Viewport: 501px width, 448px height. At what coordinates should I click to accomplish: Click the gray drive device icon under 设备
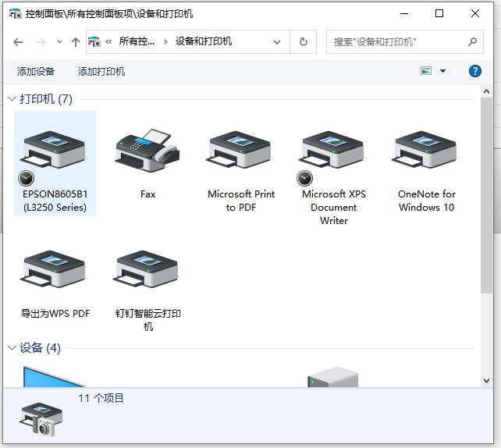click(332, 377)
